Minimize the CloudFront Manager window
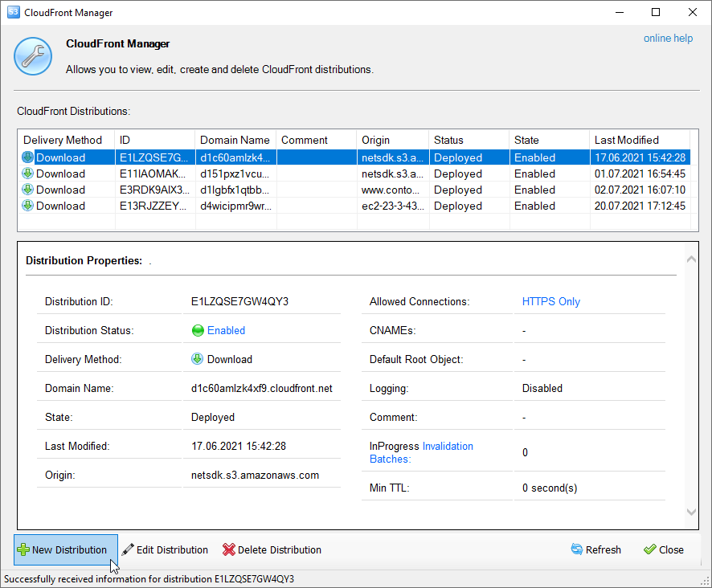Viewport: 712px width, 588px height. pos(620,12)
